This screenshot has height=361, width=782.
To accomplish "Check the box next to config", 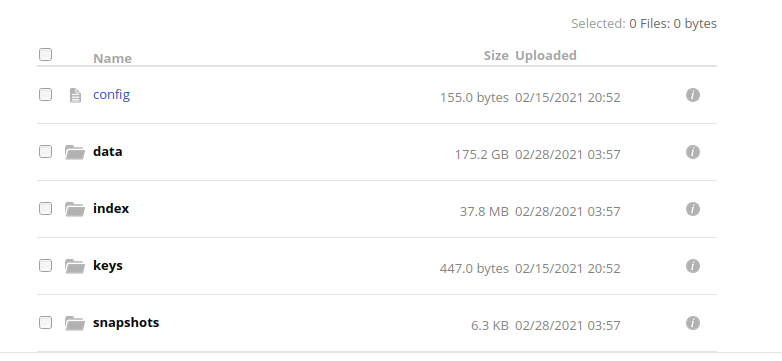I will [x=45, y=94].
